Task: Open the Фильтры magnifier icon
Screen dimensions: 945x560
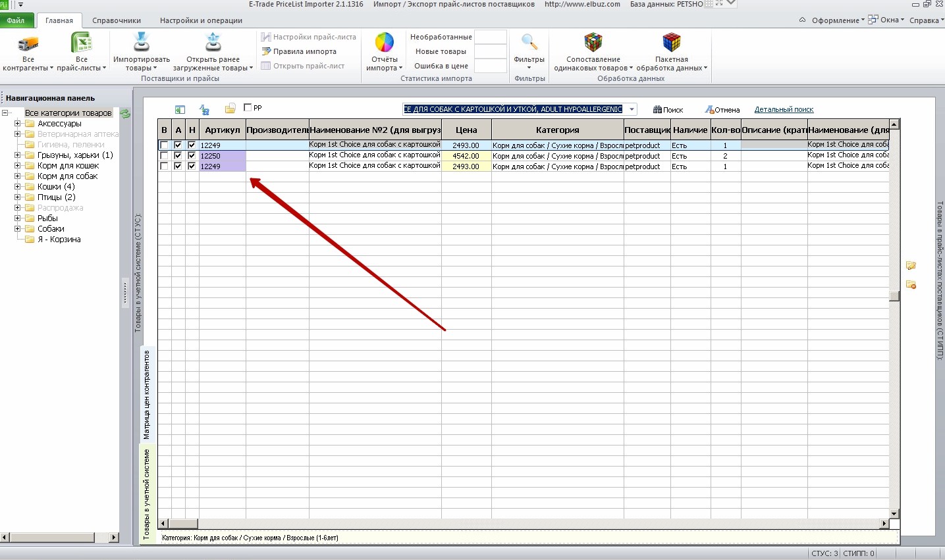Action: (x=529, y=42)
